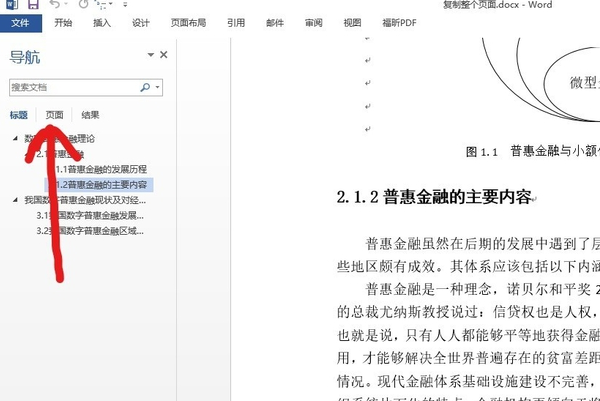Click the list numbering quick access icon

click(101, 4)
